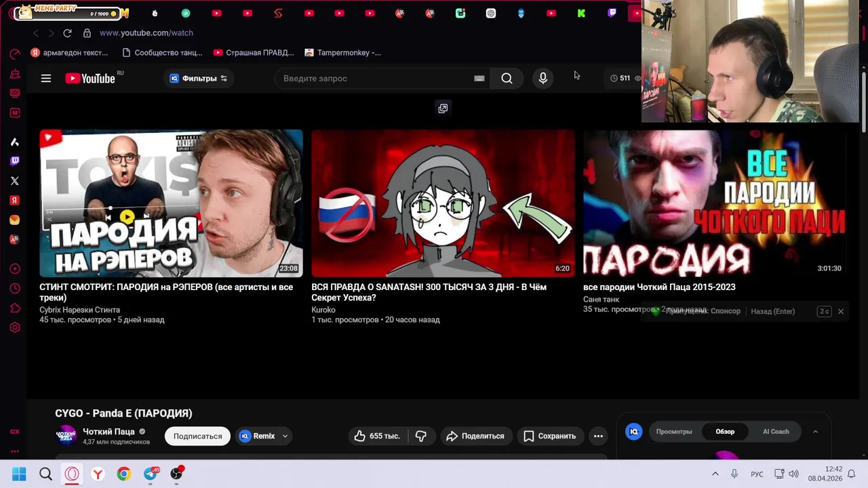Open the vidIQ Фильтры filters menu
This screenshot has width=868, height=488.
pos(198,79)
